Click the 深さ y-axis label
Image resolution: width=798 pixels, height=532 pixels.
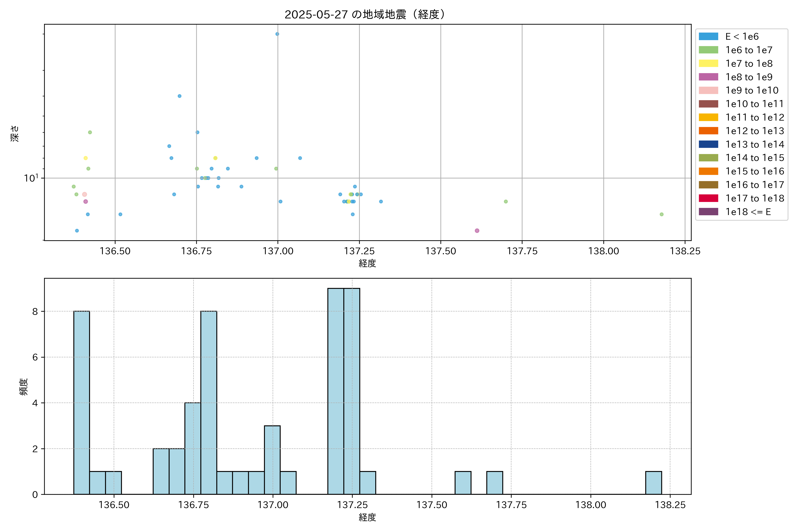(15, 133)
